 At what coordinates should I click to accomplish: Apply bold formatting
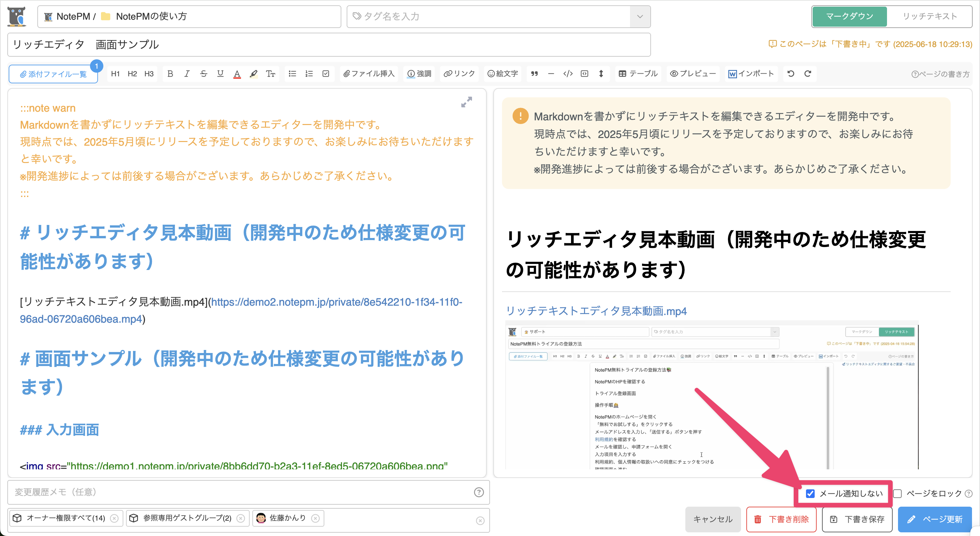170,74
